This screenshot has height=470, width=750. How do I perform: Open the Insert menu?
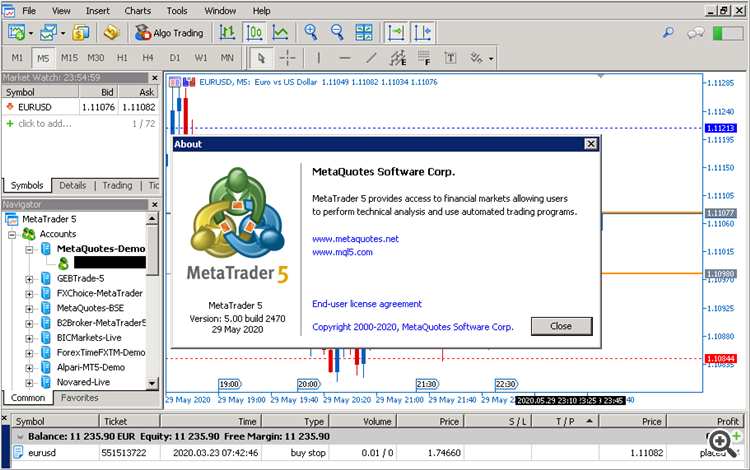(98, 11)
